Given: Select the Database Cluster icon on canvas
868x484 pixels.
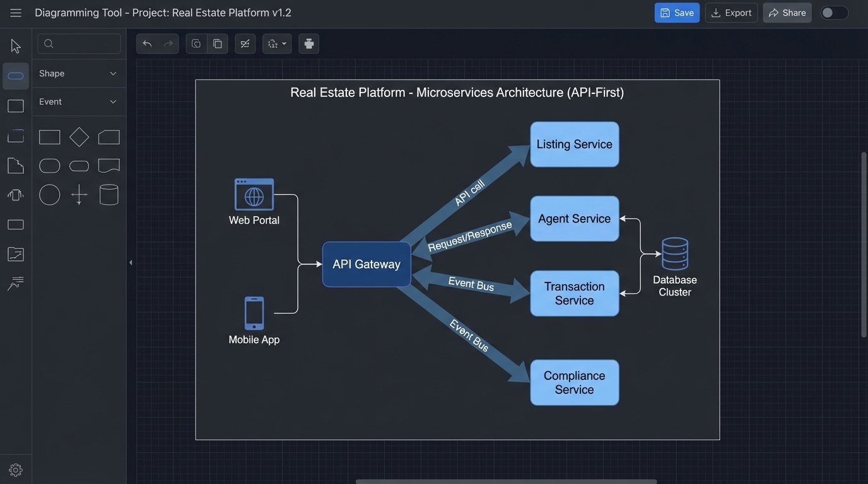Looking at the screenshot, I should pyautogui.click(x=674, y=254).
